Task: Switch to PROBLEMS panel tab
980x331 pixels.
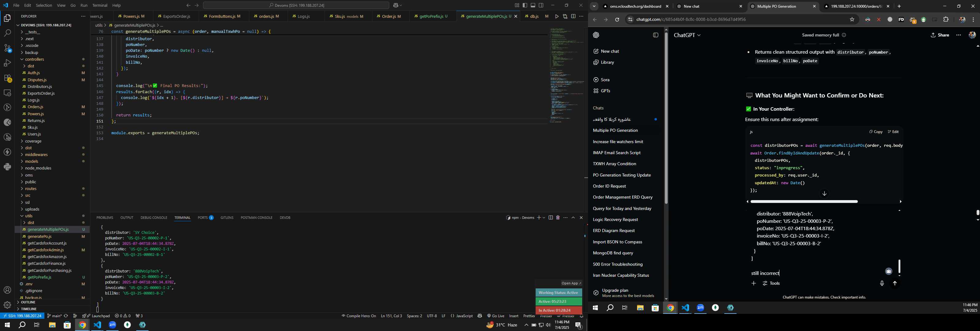Action: [105, 218]
